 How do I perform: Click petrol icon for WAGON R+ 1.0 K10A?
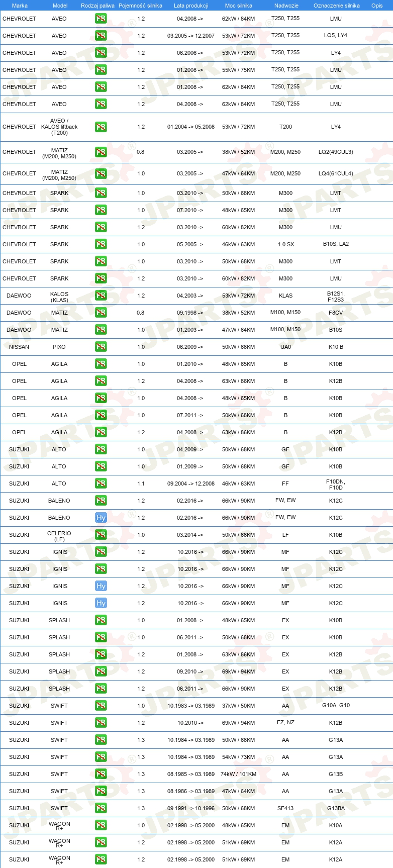[101, 825]
